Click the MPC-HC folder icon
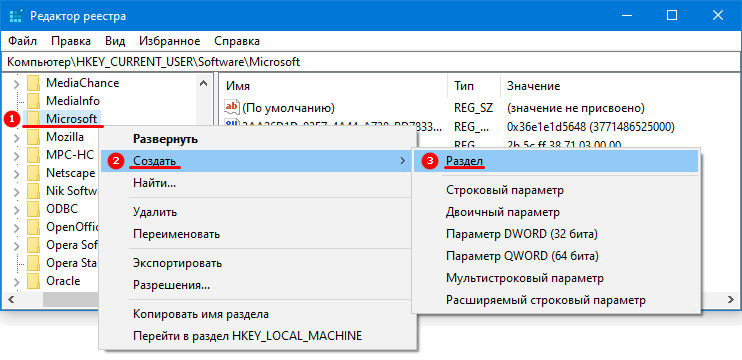Screen dimensions: 742x360 click(x=33, y=155)
